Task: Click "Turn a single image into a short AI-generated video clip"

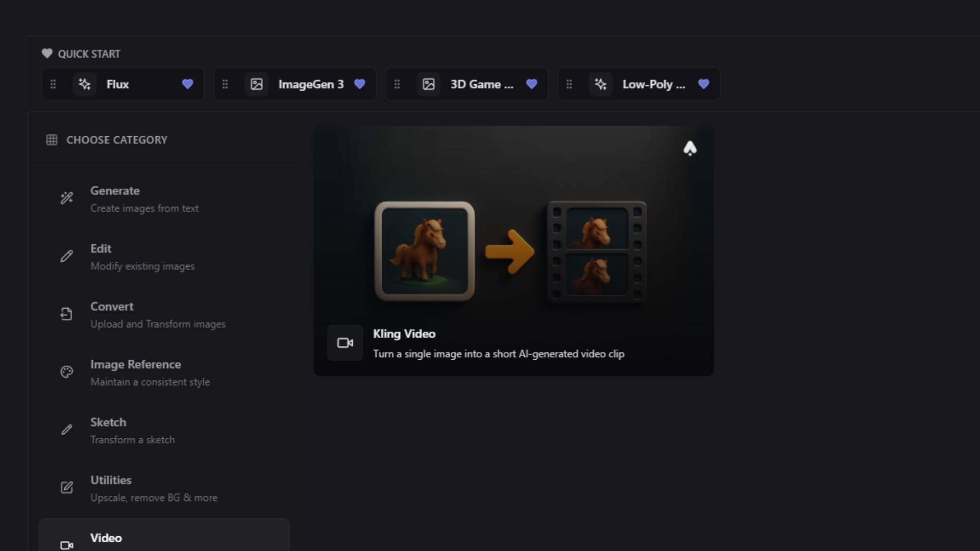Action: pyautogui.click(x=499, y=354)
